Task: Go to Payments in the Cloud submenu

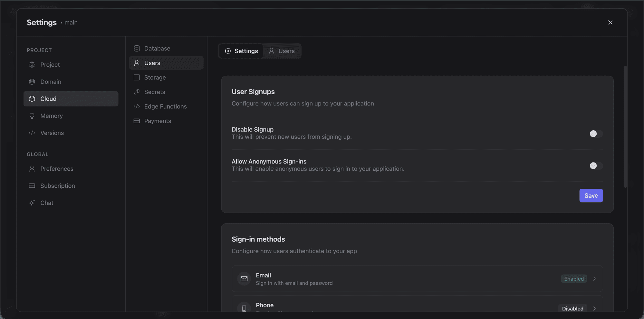Action: tap(166, 121)
